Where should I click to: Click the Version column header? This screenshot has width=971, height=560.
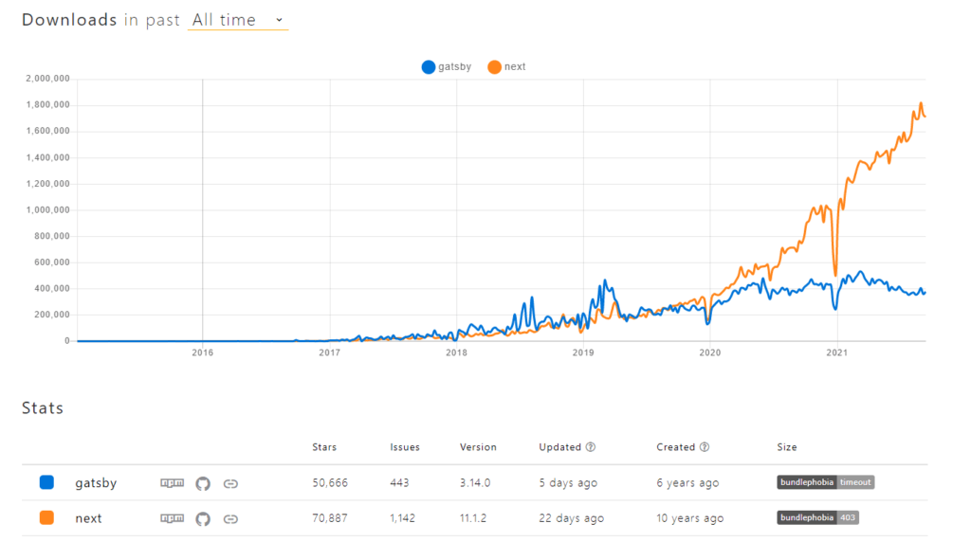(478, 446)
